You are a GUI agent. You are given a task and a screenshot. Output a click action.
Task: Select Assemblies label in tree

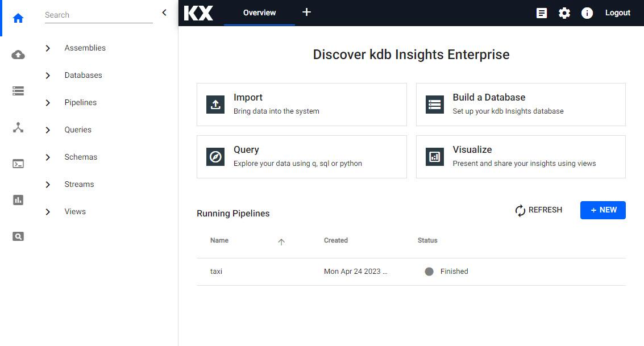85,48
